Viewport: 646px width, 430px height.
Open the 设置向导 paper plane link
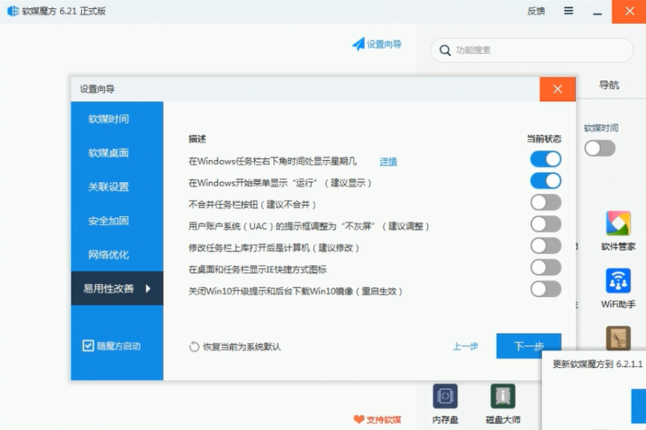coord(377,44)
